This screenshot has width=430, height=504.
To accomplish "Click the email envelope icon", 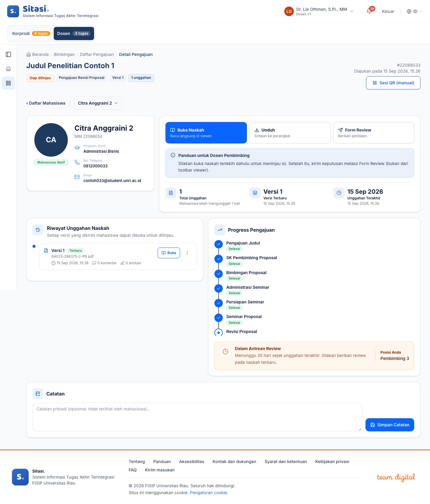I will (x=77, y=177).
